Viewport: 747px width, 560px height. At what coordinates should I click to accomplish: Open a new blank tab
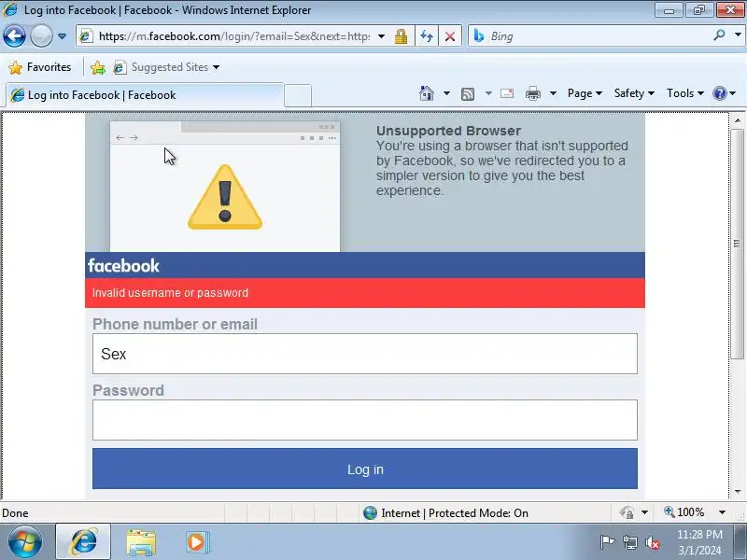coord(298,95)
